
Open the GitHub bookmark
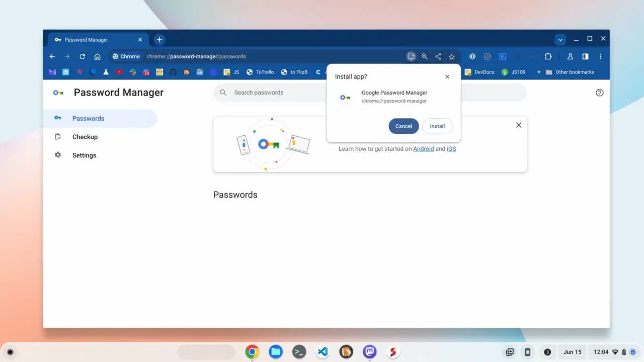tap(173, 72)
